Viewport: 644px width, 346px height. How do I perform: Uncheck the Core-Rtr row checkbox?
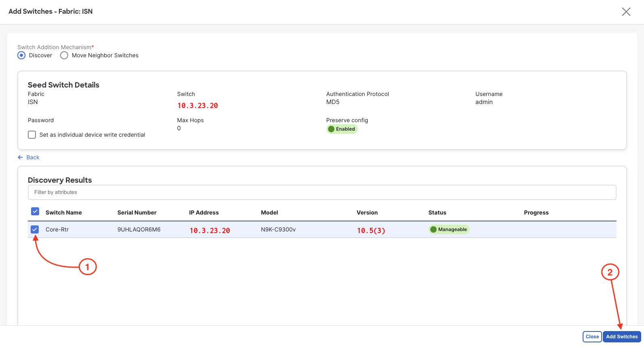pyautogui.click(x=35, y=229)
